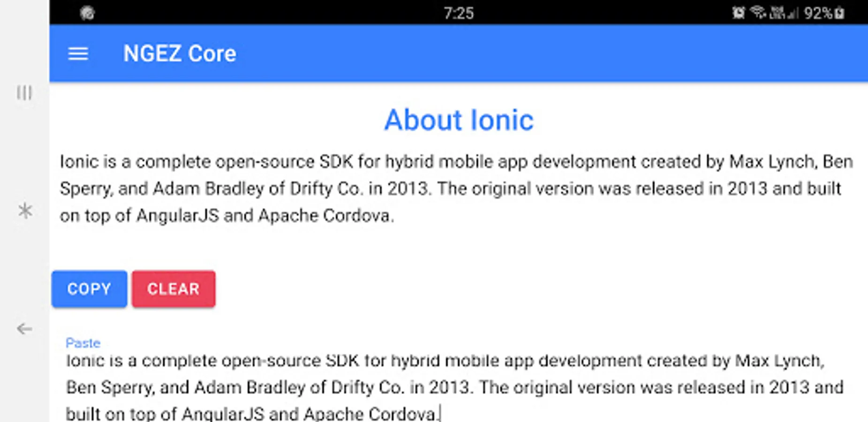
Task: Focus the Paste text area
Action: (x=455, y=387)
